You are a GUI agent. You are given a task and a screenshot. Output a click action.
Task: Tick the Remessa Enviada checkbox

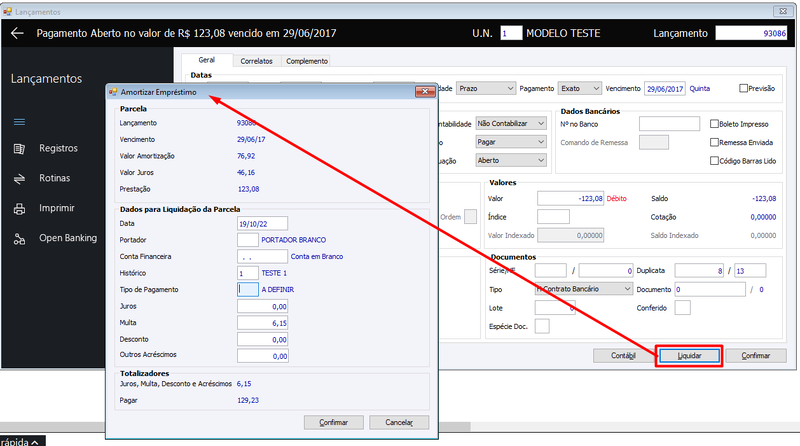[x=714, y=142]
